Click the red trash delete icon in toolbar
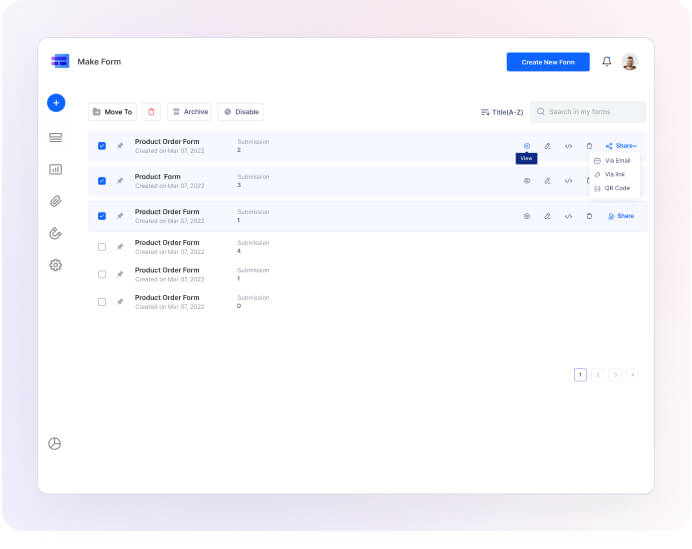This screenshot has height=549, width=692. pos(151,112)
